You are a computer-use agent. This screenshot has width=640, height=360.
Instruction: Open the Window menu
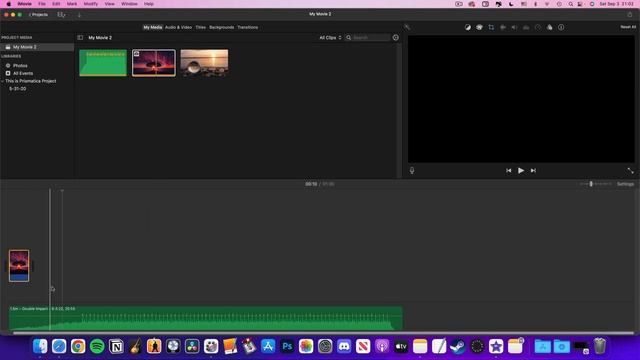(x=129, y=4)
